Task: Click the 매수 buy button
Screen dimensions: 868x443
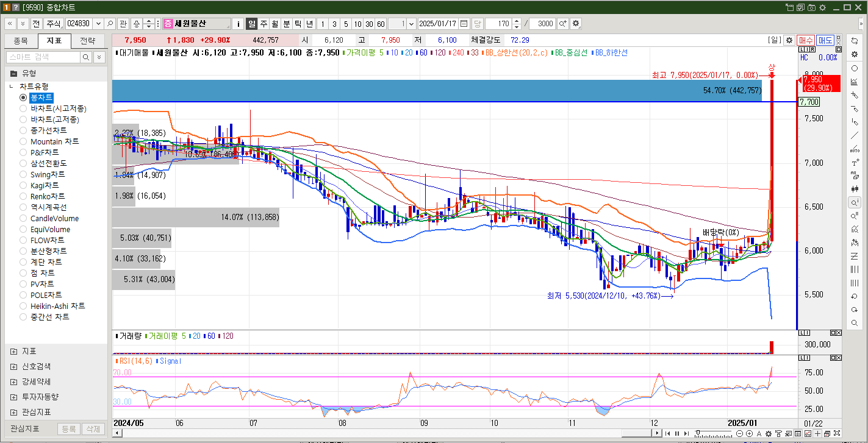Action: (806, 40)
